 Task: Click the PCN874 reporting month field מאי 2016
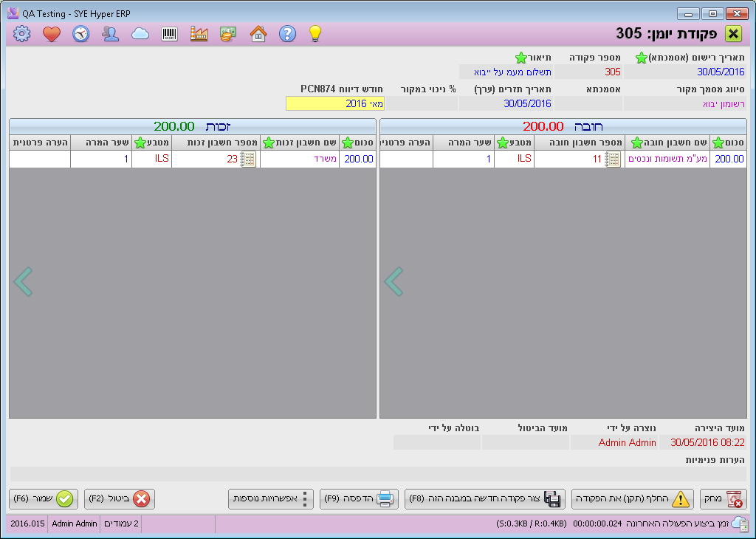click(x=335, y=103)
